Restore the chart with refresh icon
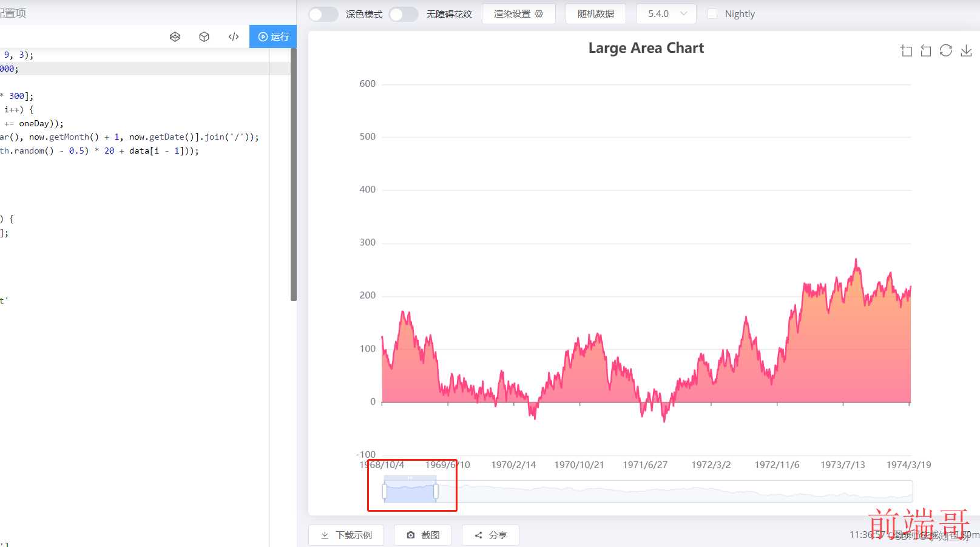 pos(946,50)
